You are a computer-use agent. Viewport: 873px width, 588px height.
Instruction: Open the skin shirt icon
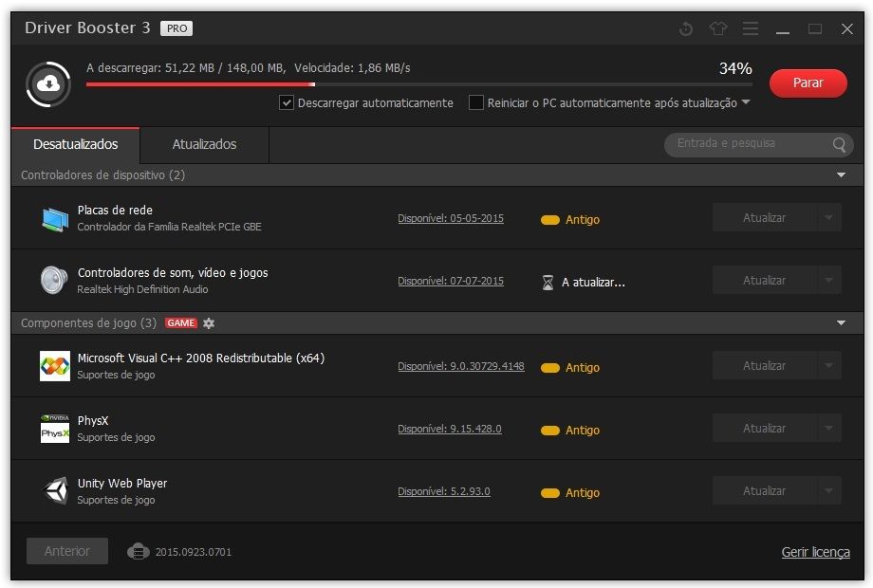[x=717, y=29]
